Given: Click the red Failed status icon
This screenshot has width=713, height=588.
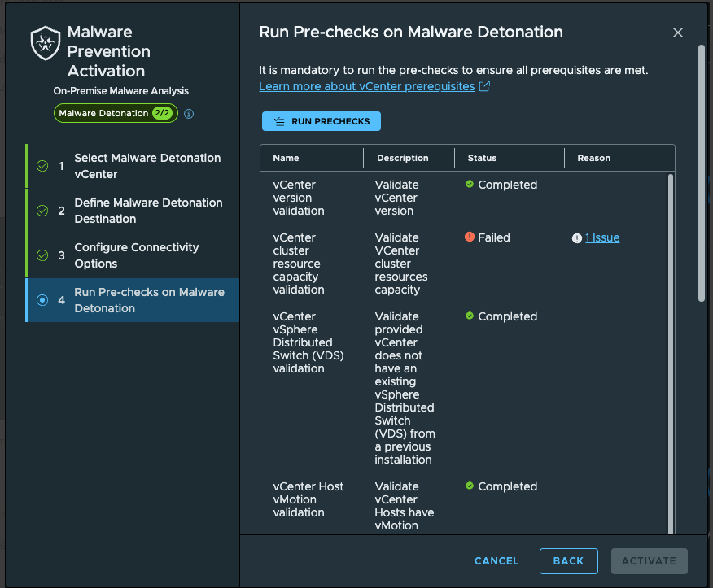Looking at the screenshot, I should point(470,237).
